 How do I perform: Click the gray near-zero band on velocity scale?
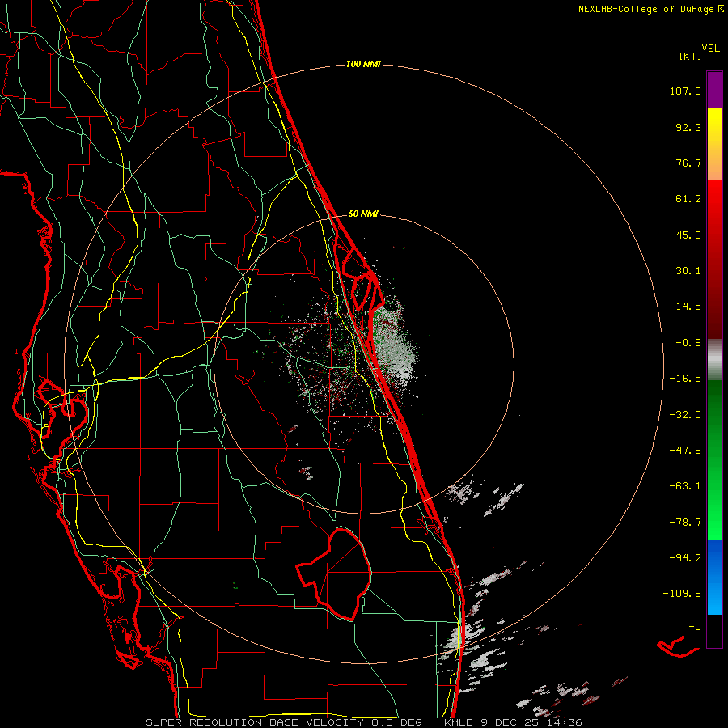click(714, 359)
